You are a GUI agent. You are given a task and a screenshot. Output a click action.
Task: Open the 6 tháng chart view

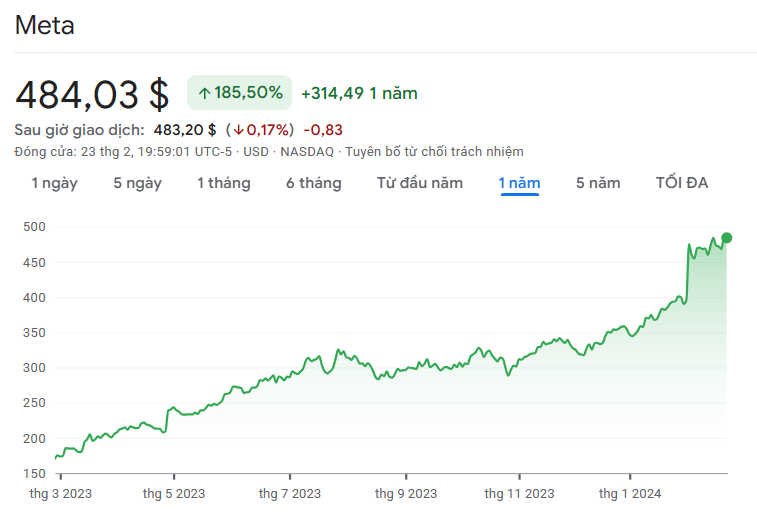313,183
